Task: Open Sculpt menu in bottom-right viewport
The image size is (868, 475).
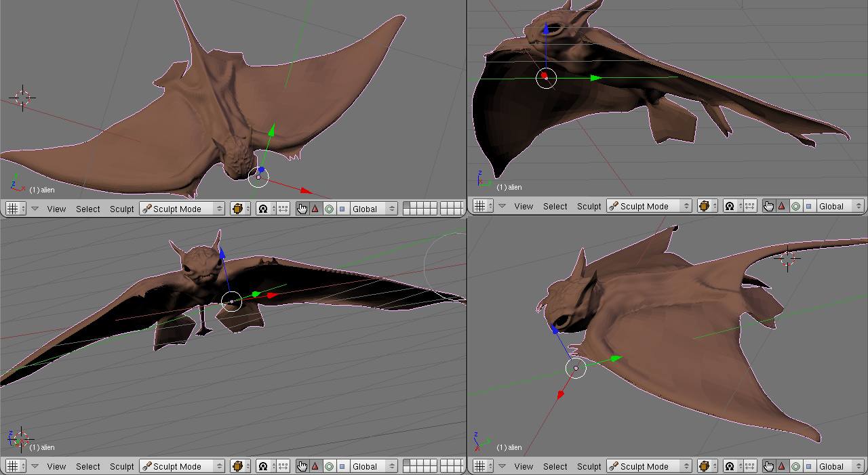Action: click(x=589, y=466)
